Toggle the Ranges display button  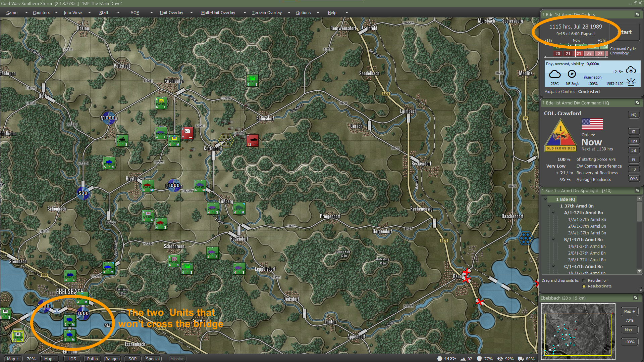pyautogui.click(x=112, y=359)
